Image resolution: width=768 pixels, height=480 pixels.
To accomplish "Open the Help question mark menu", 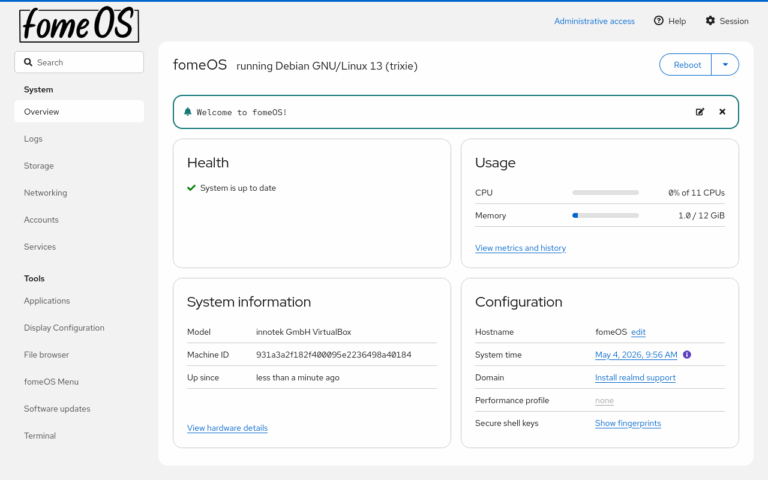I will pos(659,21).
